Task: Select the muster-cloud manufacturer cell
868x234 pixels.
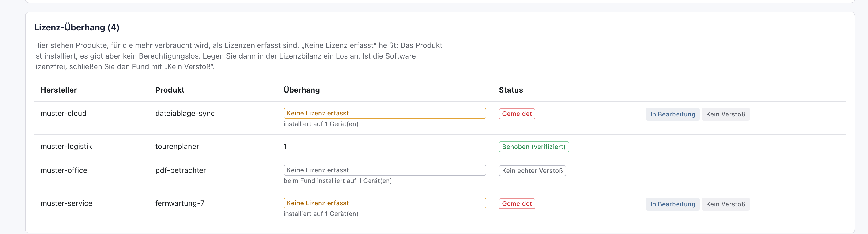Action: [63, 114]
